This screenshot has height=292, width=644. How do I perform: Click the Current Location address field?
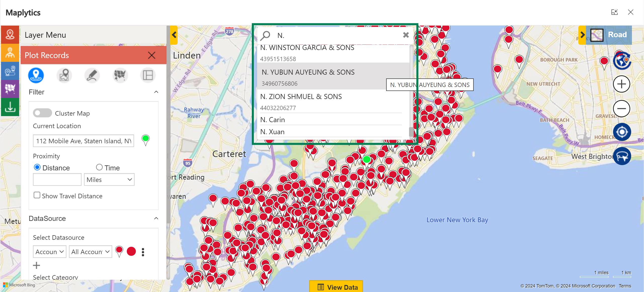tap(83, 141)
